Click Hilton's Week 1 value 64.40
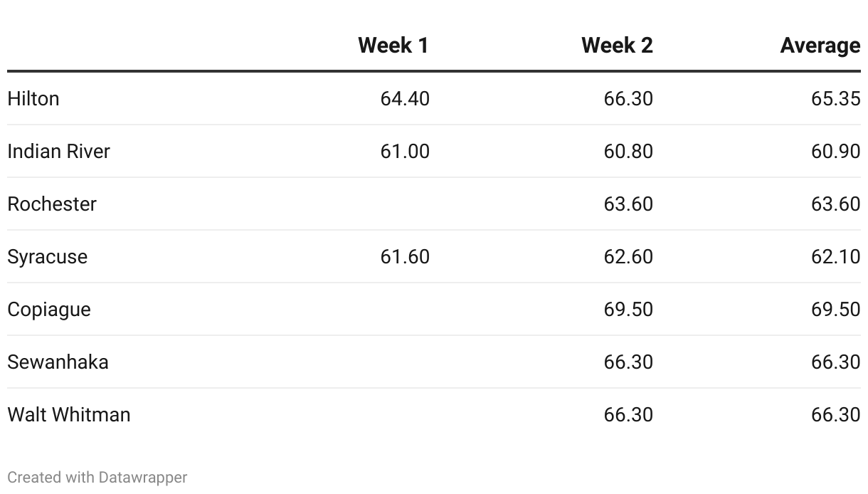868x494 pixels. (x=405, y=98)
